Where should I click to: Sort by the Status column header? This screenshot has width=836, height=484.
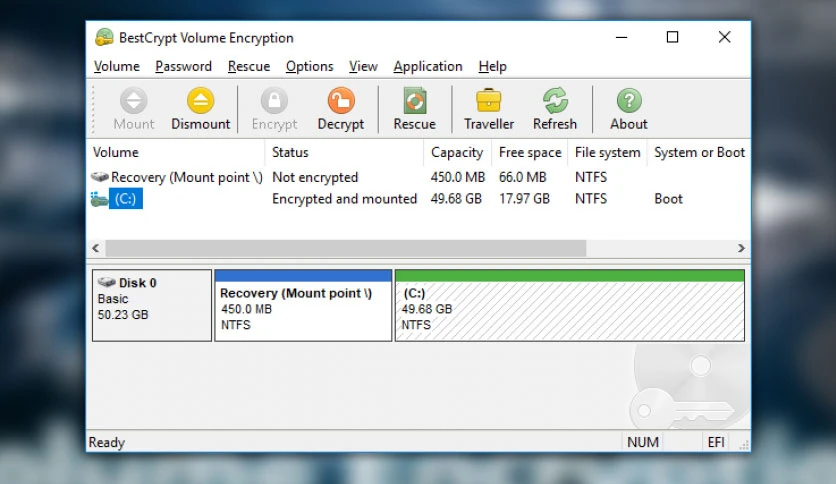click(344, 152)
